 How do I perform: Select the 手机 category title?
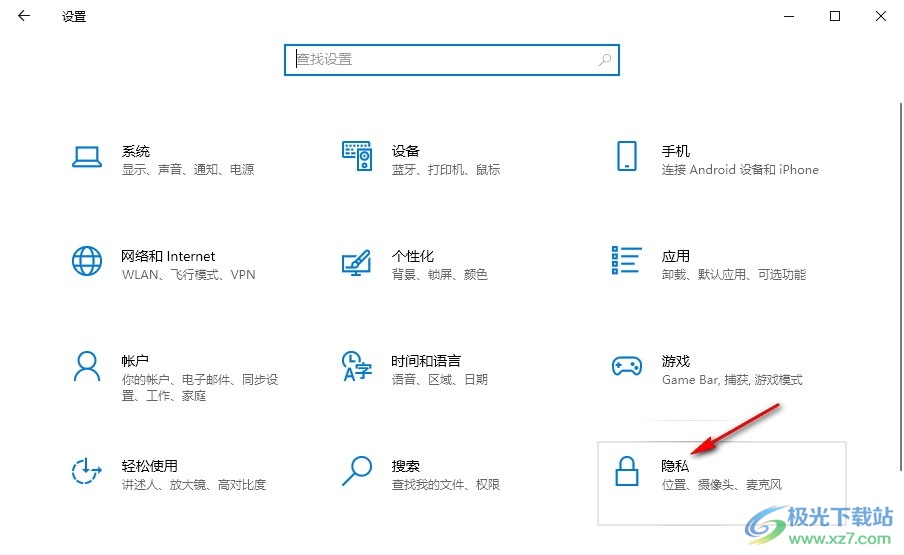(x=676, y=151)
